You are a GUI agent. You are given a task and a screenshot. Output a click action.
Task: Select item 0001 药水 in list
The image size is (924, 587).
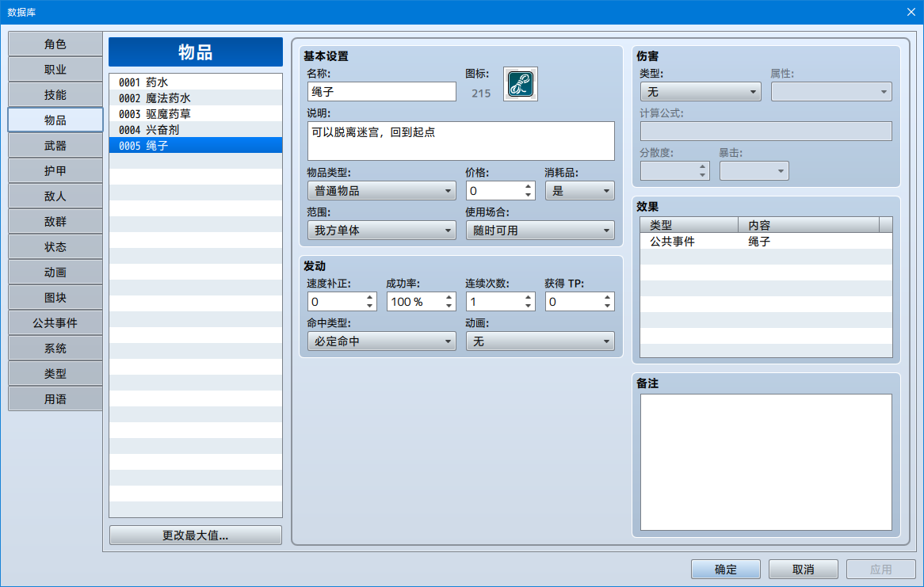pos(196,82)
